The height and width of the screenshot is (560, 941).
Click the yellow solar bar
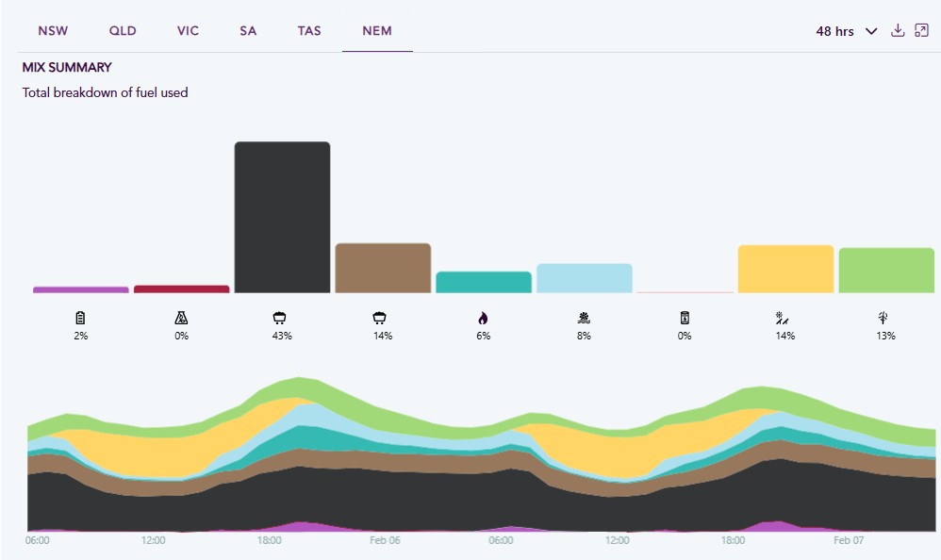[x=785, y=269]
